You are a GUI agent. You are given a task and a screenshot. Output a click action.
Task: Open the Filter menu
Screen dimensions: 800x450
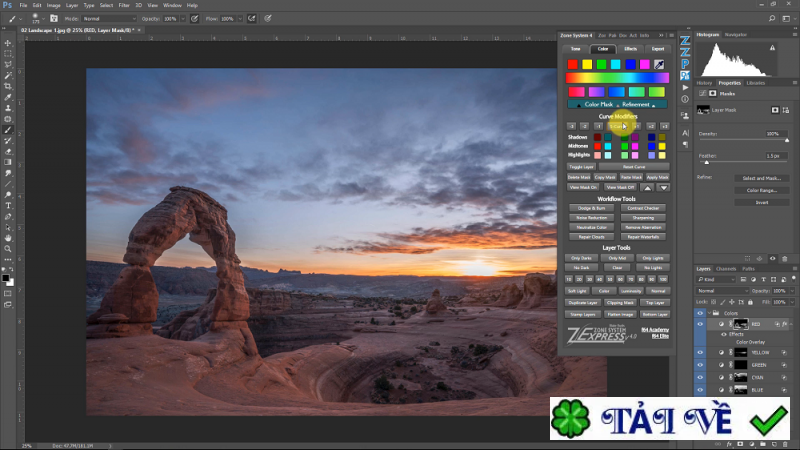coord(123,5)
